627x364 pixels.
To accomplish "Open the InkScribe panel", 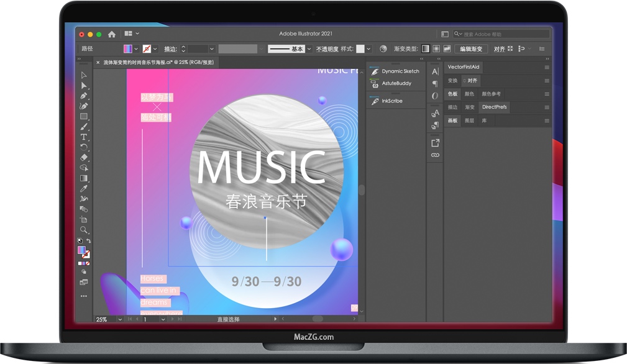I will [391, 101].
